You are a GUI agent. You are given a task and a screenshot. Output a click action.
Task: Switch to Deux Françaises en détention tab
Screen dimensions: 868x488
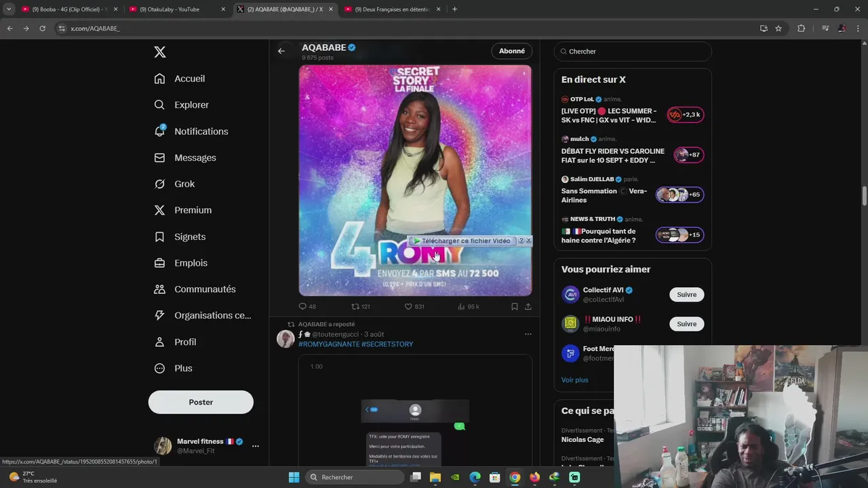(x=393, y=9)
